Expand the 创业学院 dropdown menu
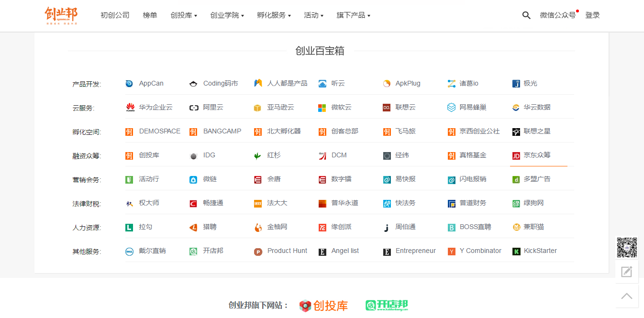Screen dimensions: 644x318 [x=227, y=15]
